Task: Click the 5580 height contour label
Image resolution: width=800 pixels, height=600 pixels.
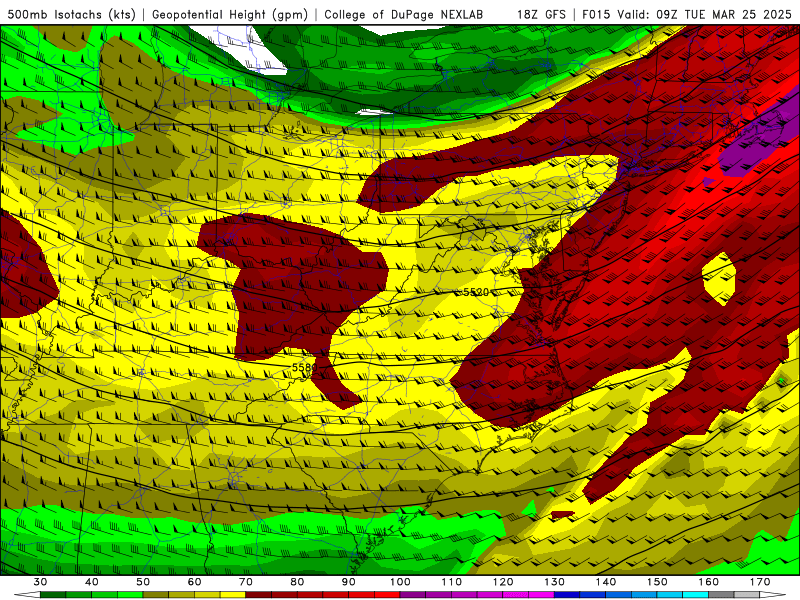Action: click(x=305, y=367)
